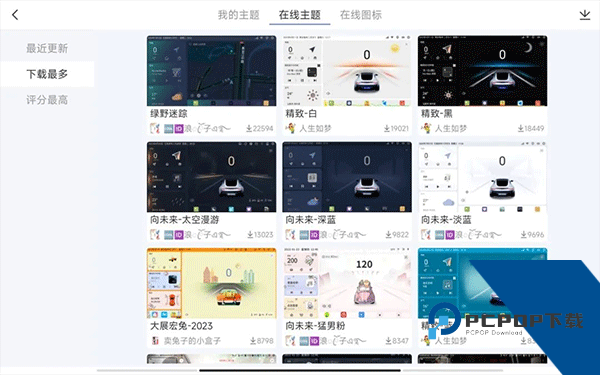Choose 下载最多 sorting option

coord(47,74)
